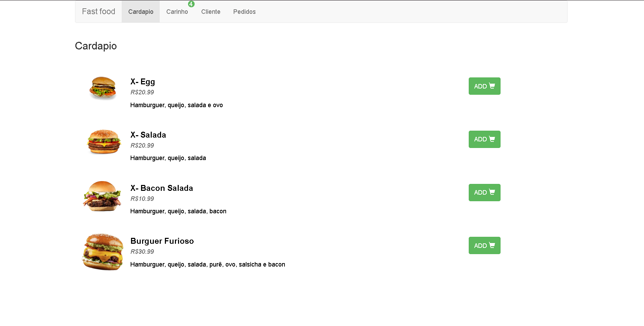
Task: Click the cart count badge showing 4
Action: point(191,4)
